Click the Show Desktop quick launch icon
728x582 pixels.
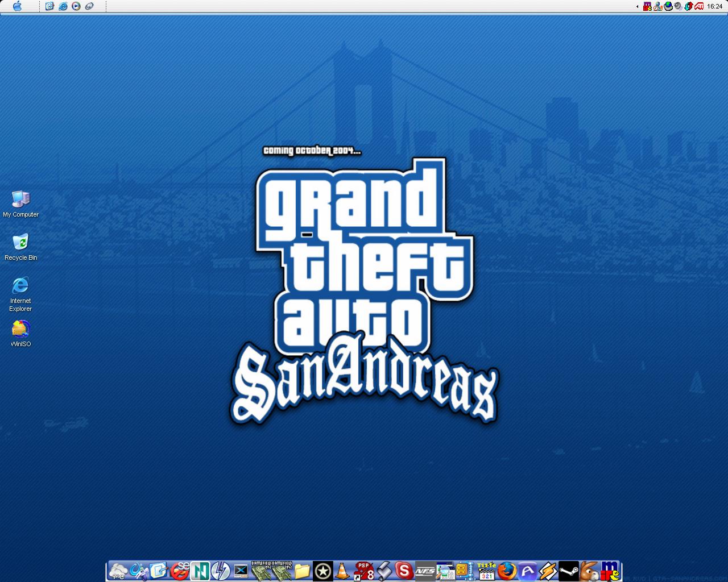[50, 6]
